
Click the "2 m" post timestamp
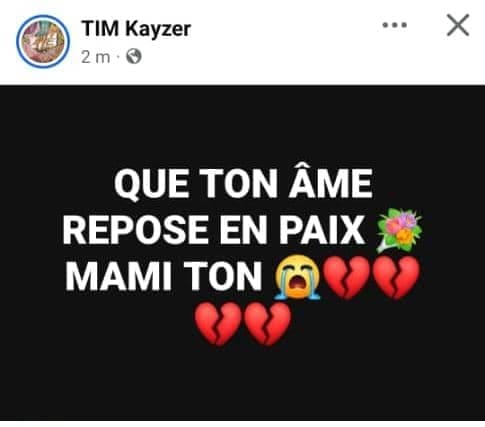coord(96,57)
